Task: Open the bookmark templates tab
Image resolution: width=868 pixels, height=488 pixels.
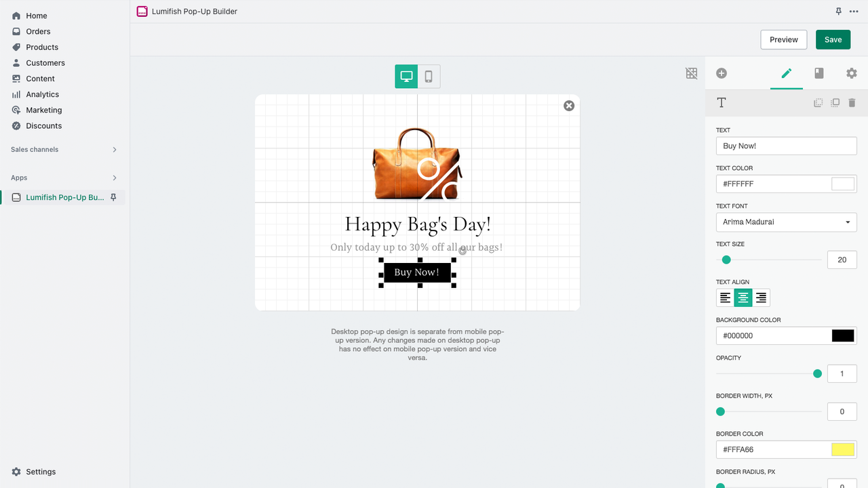Action: point(819,73)
